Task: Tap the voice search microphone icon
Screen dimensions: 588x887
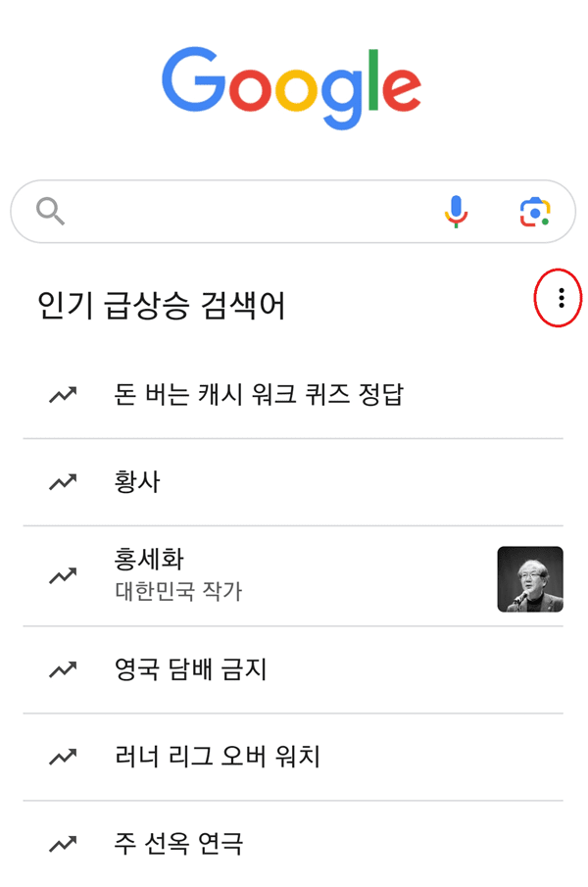Action: pos(454,211)
